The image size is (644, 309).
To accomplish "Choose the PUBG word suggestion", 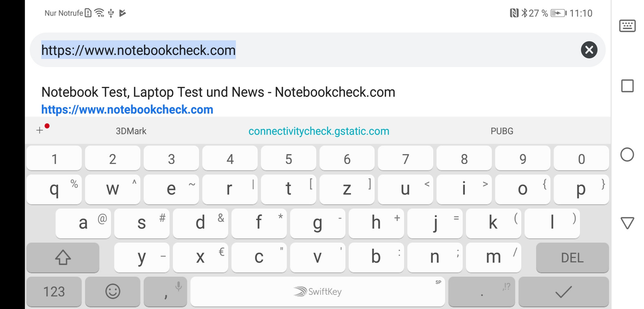I will [x=502, y=131].
